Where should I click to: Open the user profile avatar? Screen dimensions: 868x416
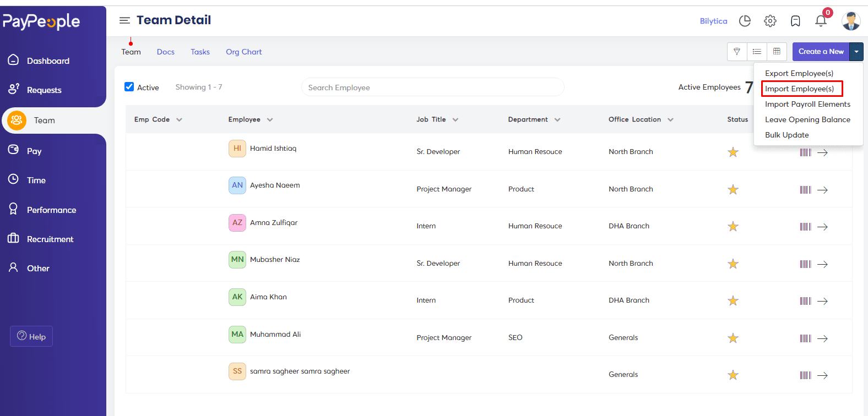point(851,21)
